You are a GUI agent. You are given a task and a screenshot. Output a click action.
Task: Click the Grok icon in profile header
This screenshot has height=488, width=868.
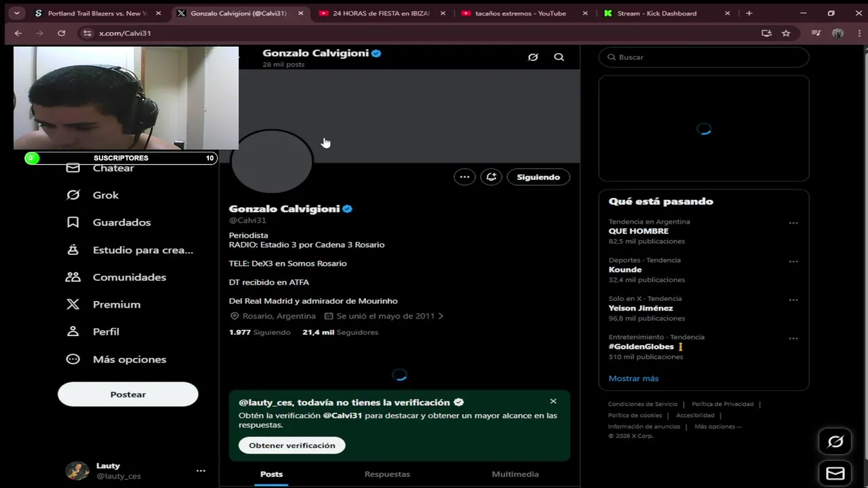click(x=533, y=57)
